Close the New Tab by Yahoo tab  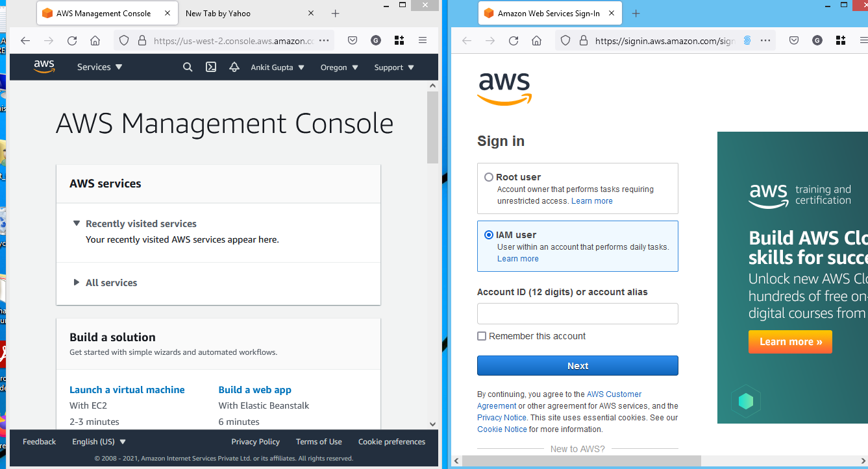[310, 13]
